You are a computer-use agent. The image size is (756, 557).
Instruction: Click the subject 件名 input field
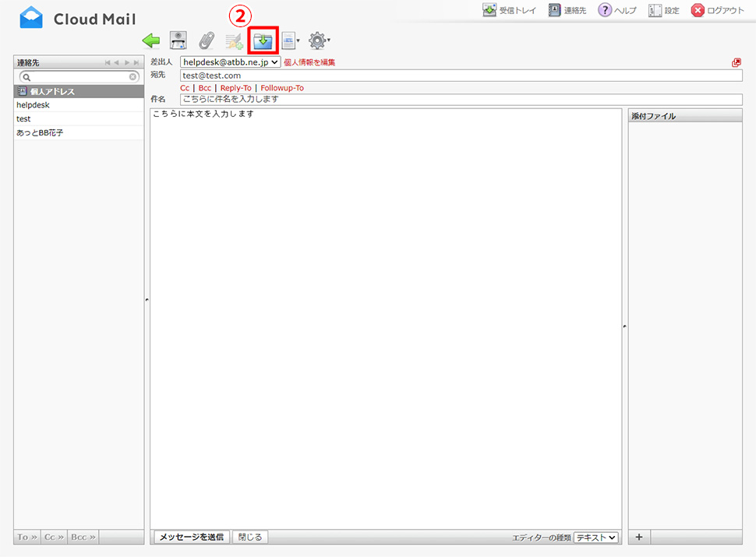[460, 100]
